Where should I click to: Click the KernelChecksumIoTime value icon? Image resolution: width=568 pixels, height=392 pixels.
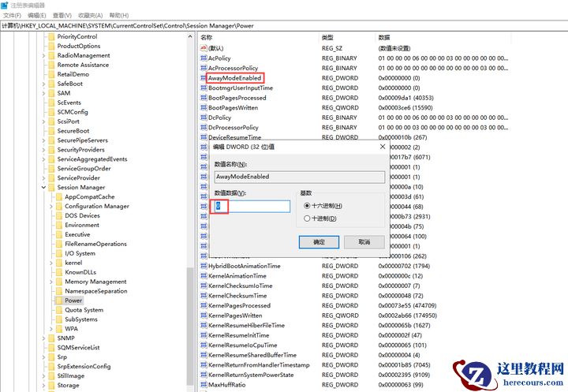204,286
